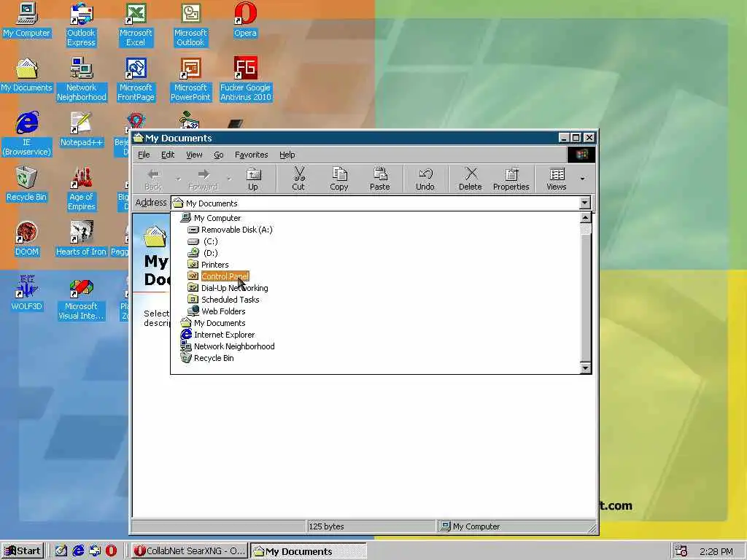The image size is (747, 560).
Task: Select Microsoft PowerPoint desktop icon
Action: click(x=190, y=79)
